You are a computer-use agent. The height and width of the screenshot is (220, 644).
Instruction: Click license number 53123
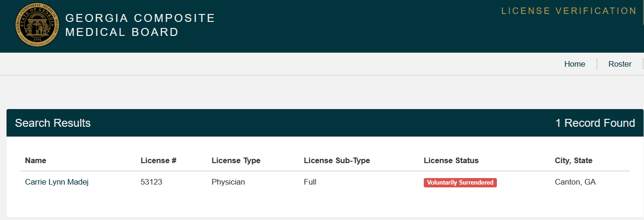point(151,182)
